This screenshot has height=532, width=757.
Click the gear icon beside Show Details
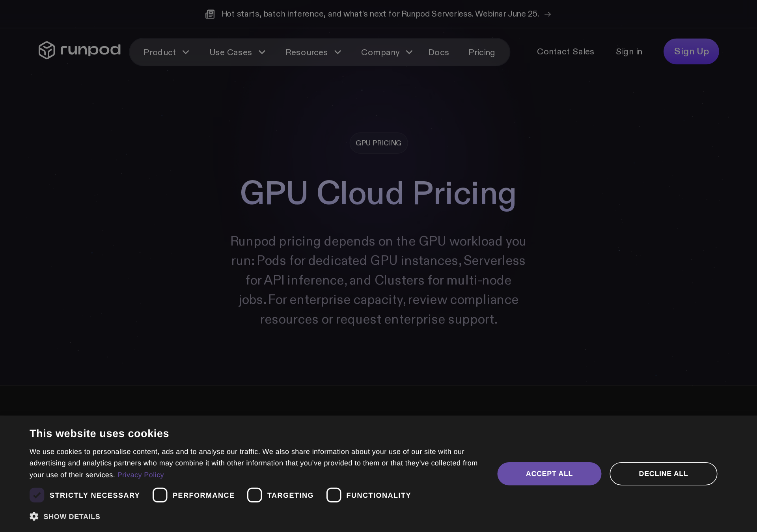[34, 516]
